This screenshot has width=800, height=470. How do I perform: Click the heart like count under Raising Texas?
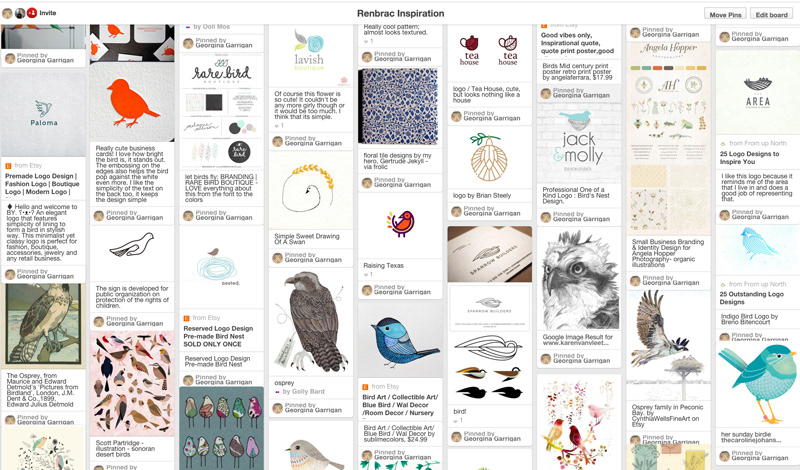pos(368,275)
